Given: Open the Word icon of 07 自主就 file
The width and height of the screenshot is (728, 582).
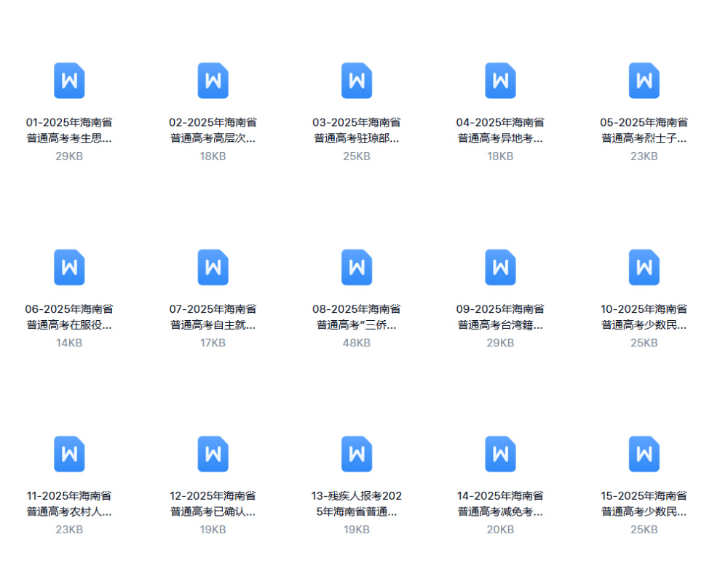Looking at the screenshot, I should click(x=213, y=267).
